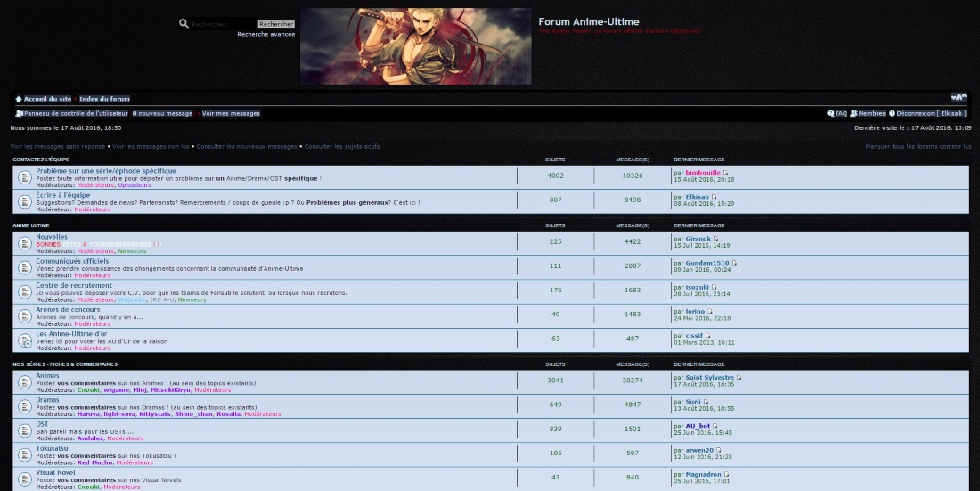The height and width of the screenshot is (491, 980).
Task: Click Marquer tous les forums comme lus
Action: point(919,146)
